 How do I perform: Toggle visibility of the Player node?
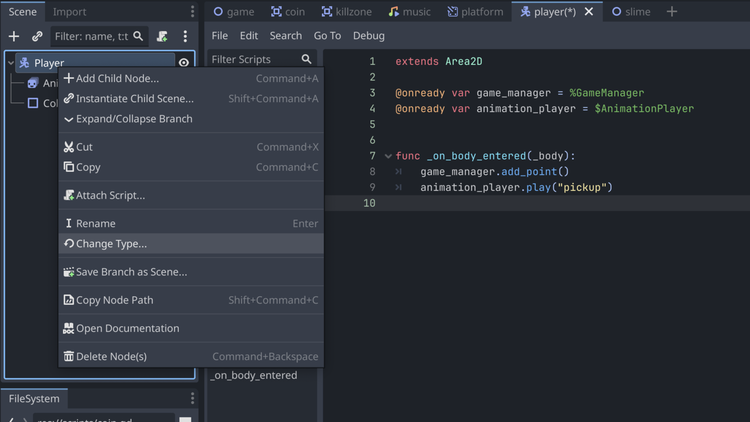(184, 63)
